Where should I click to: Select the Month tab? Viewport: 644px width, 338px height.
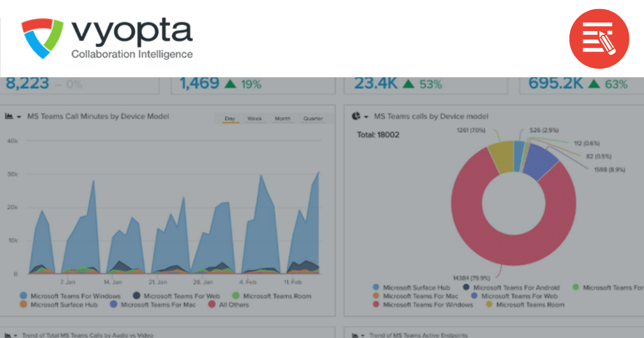tap(283, 119)
